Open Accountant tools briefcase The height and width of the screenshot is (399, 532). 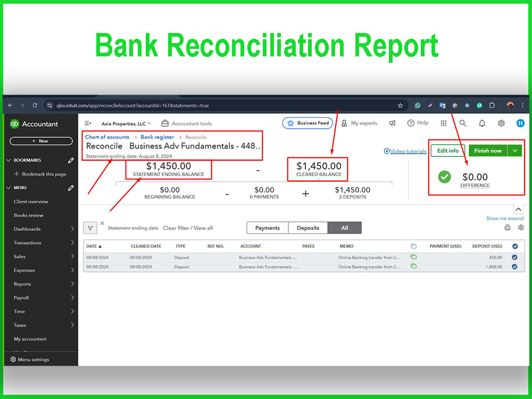pyautogui.click(x=186, y=123)
